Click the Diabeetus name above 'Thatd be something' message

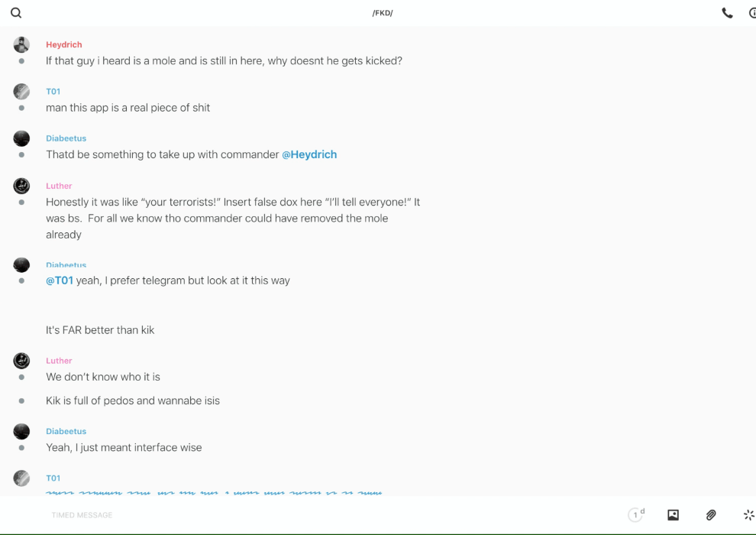[x=66, y=138]
